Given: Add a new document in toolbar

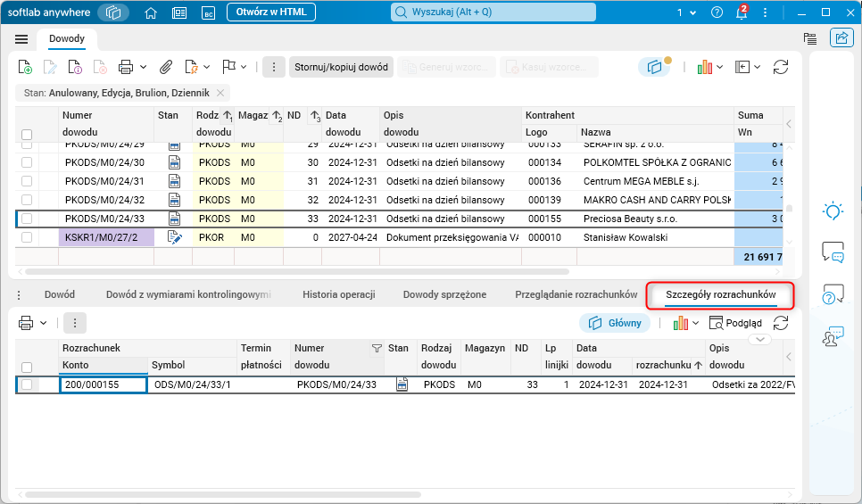Looking at the screenshot, I should point(25,67).
